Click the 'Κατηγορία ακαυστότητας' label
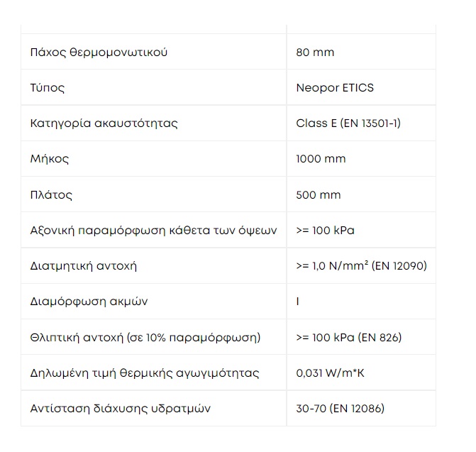 104,123
